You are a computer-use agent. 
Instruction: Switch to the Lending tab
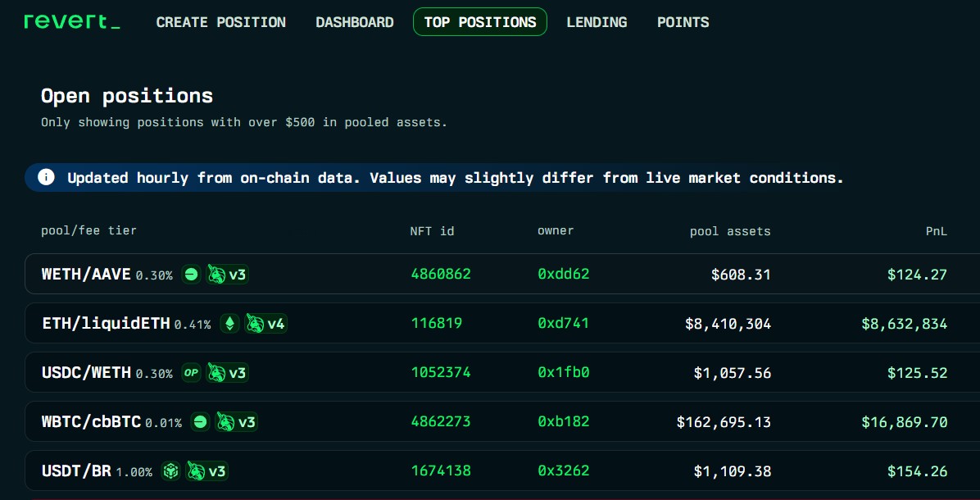[597, 22]
